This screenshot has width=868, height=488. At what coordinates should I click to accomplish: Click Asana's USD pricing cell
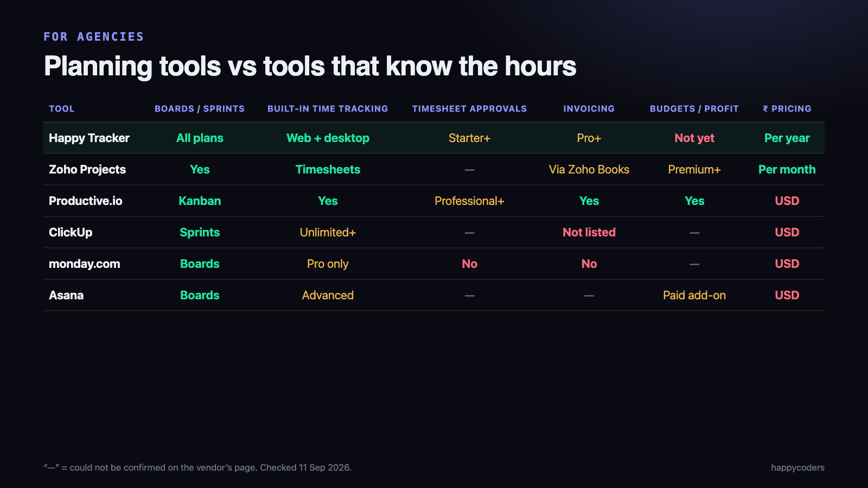(787, 296)
